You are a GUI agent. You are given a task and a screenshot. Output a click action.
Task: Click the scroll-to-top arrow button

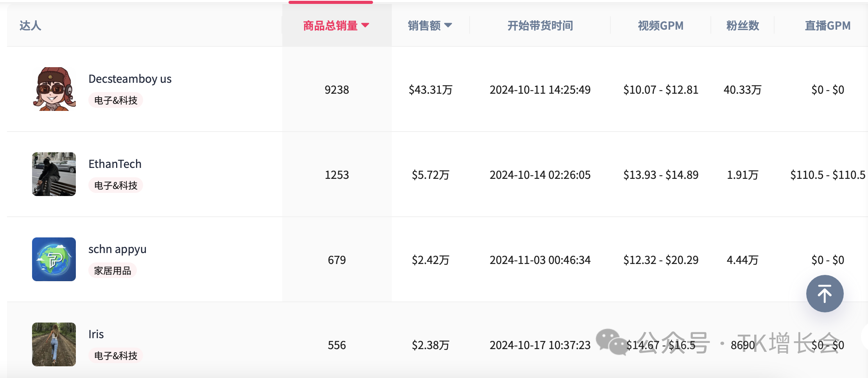coord(825,294)
